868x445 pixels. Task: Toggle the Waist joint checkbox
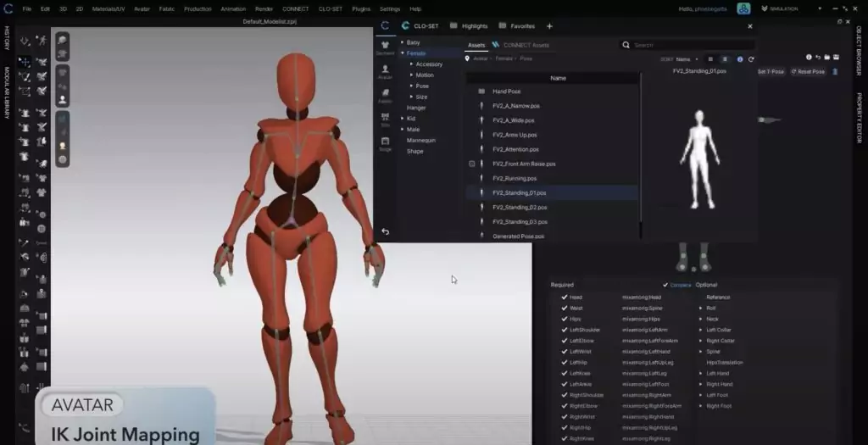coord(564,309)
